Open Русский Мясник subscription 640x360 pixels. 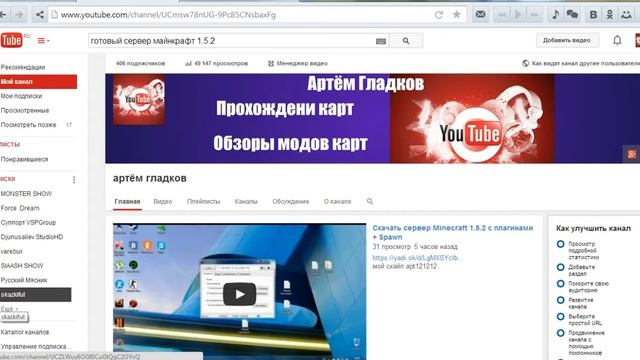click(x=24, y=280)
